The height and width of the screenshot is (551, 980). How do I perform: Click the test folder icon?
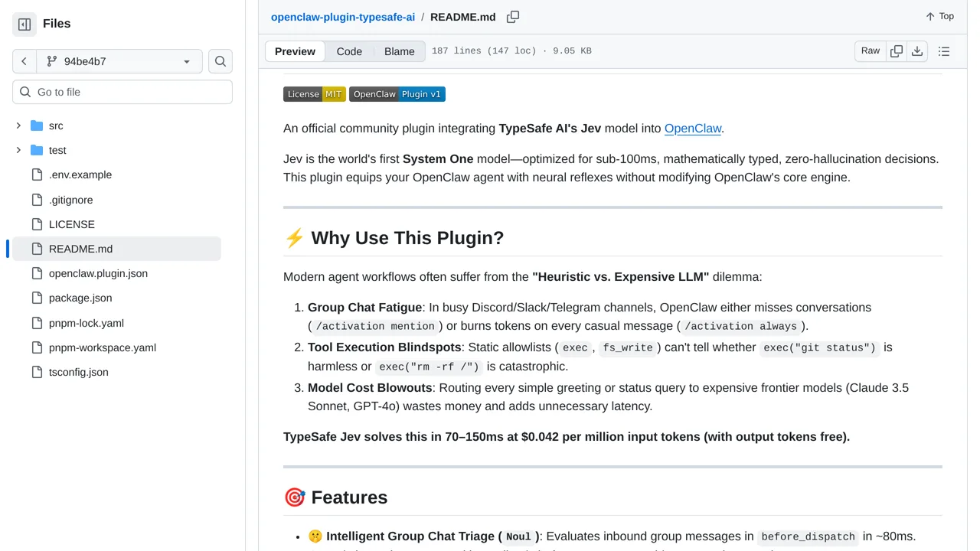click(37, 150)
